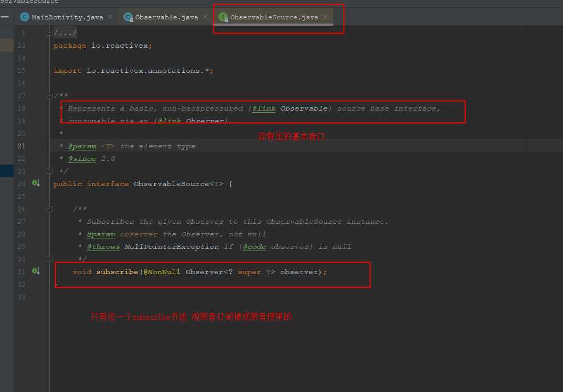Screen dimensions: 563x392
Task: Click the subscribe method name
Action: pos(117,272)
